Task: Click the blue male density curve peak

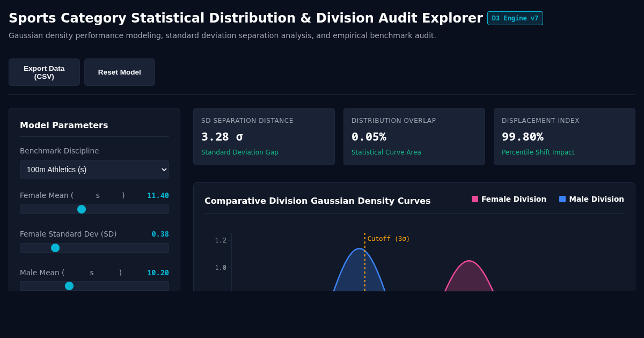Action: pyautogui.click(x=358, y=249)
